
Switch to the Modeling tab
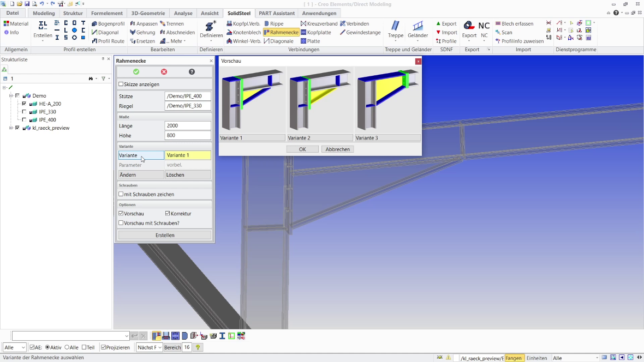(x=44, y=13)
